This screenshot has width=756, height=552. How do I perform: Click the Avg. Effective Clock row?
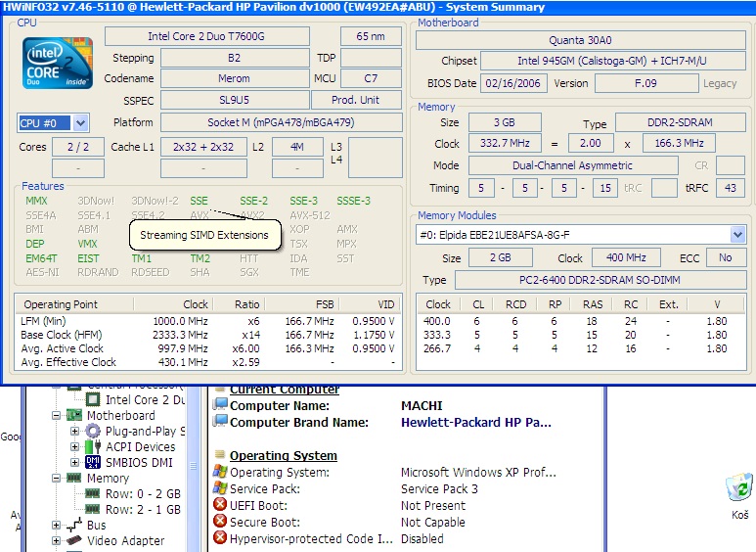click(x=207, y=362)
